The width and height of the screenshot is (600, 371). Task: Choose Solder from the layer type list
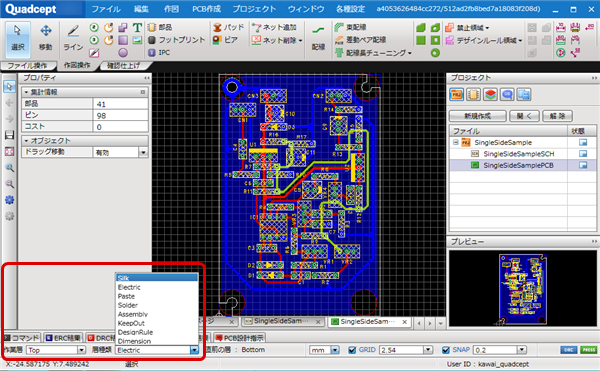pos(157,305)
